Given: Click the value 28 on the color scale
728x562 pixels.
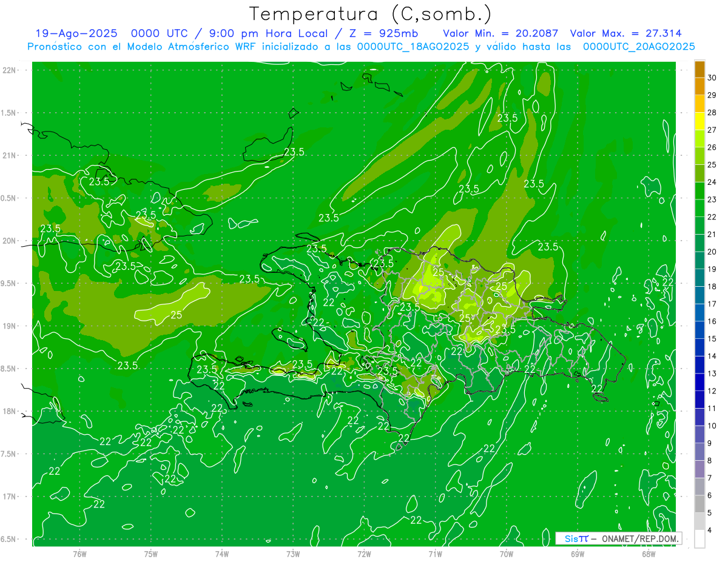Looking at the screenshot, I should click(x=712, y=113).
